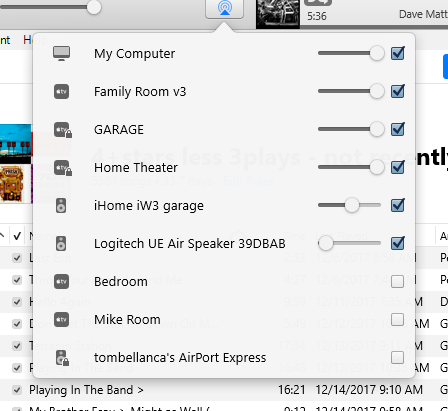Click the now playing album artwork
This screenshot has height=411, width=448.
(278, 14)
